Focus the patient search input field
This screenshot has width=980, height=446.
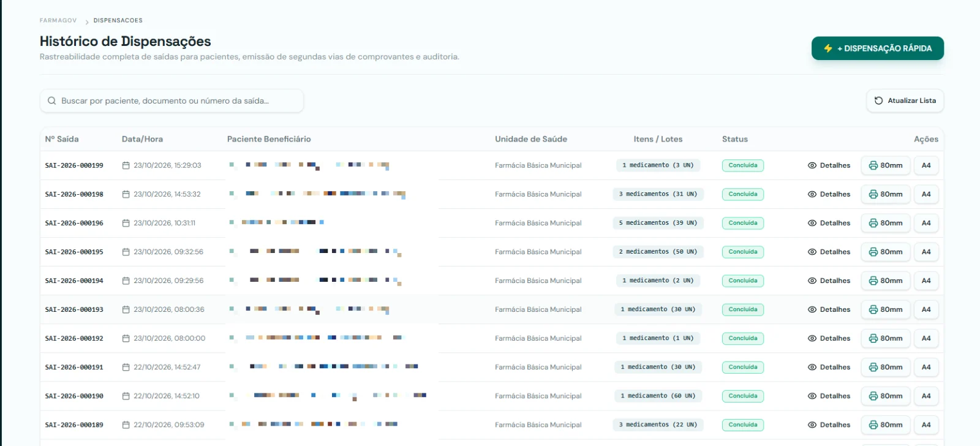point(172,100)
